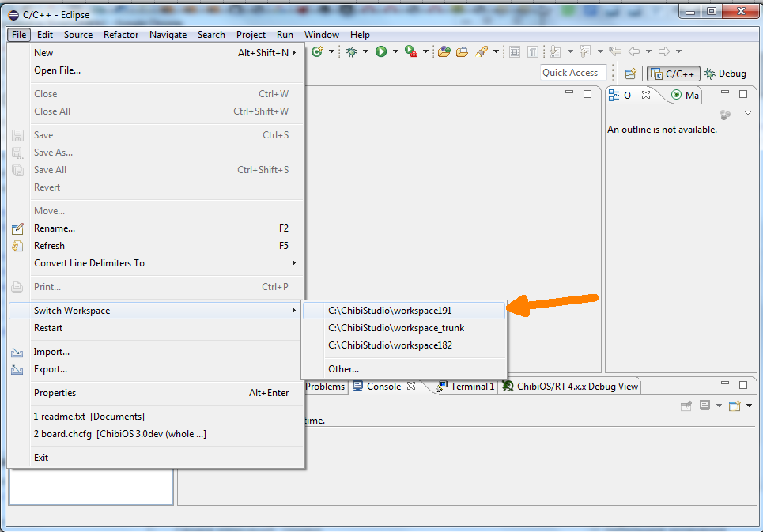
Task: Minimize the Outline panel
Action: 723,94
